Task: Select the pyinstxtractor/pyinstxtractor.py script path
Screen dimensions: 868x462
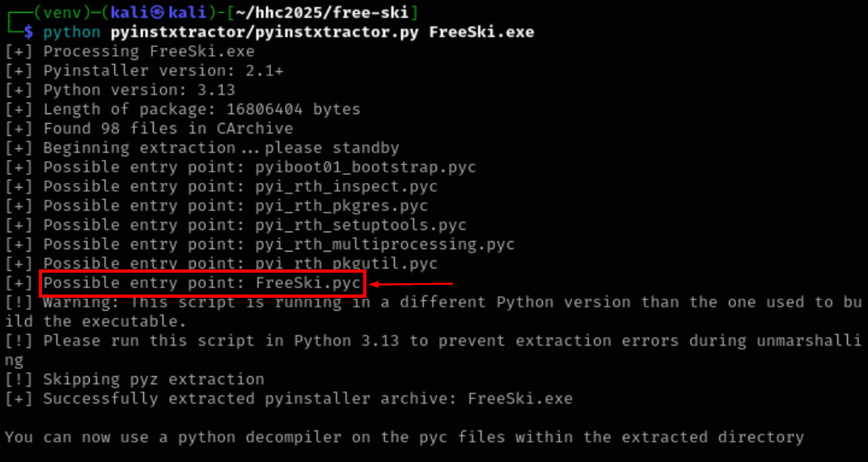Action: click(x=264, y=32)
